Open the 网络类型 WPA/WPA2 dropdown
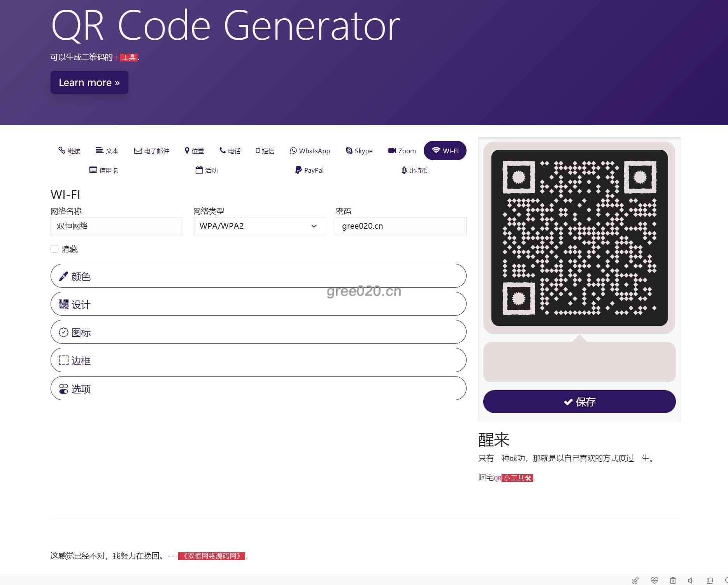728x585 pixels. point(258,226)
